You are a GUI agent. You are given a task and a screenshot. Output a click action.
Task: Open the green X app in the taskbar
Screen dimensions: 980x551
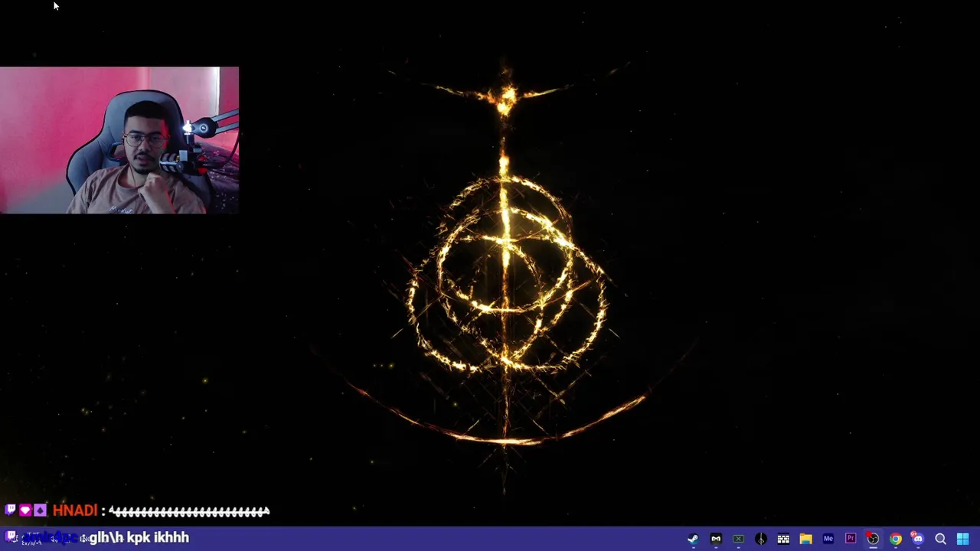(738, 539)
